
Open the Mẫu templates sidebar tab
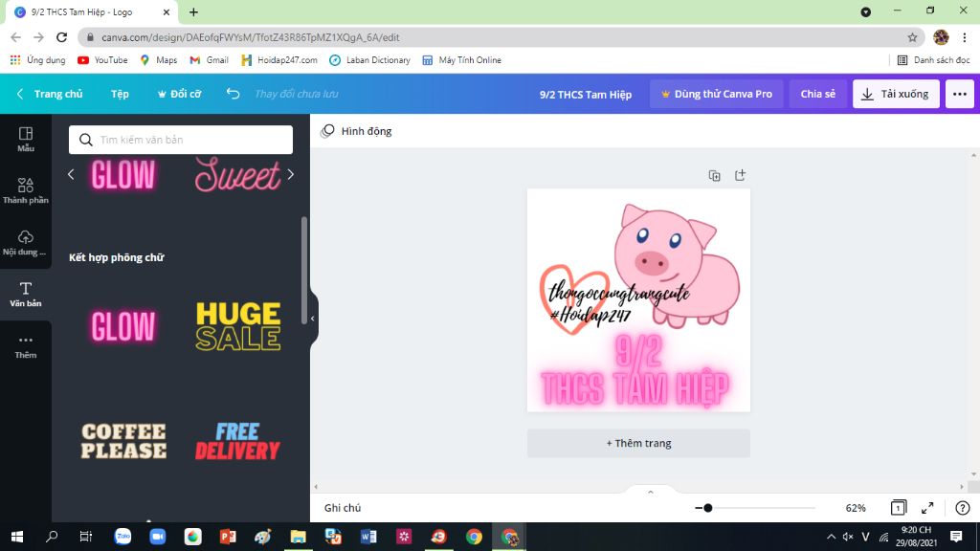coord(26,140)
